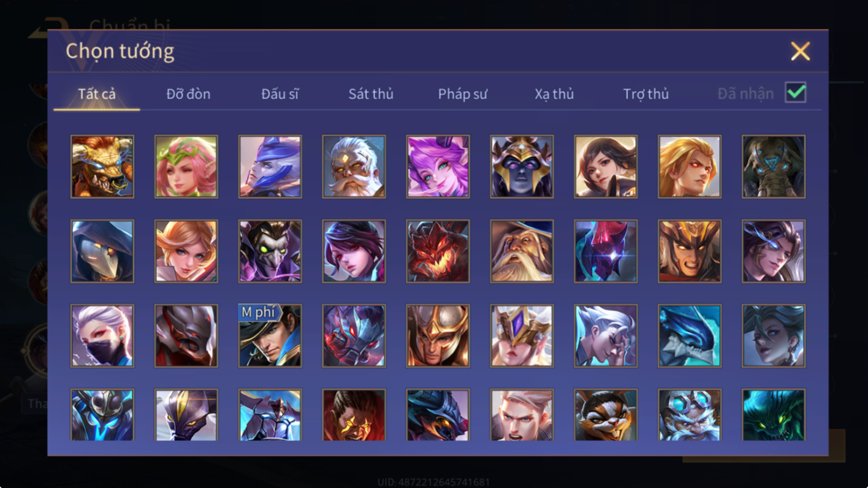This screenshot has height=488, width=868.
Task: Show the 'Pháp sư' hero category
Action: pyautogui.click(x=463, y=94)
